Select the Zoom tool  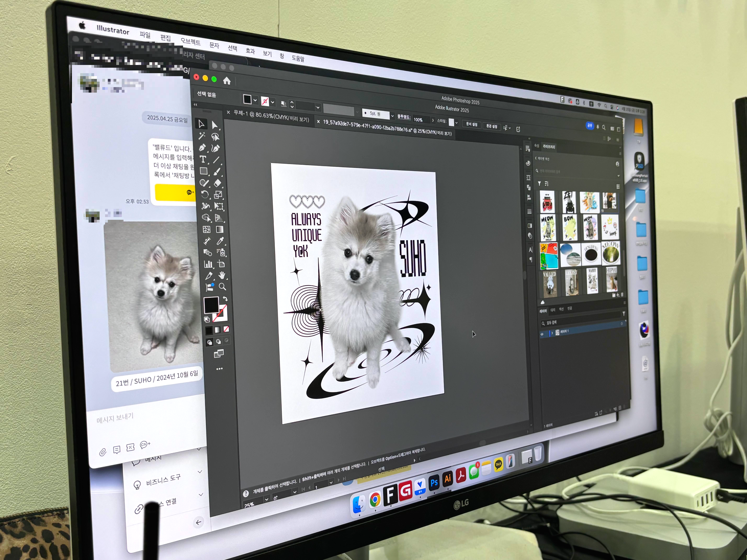[x=222, y=287]
